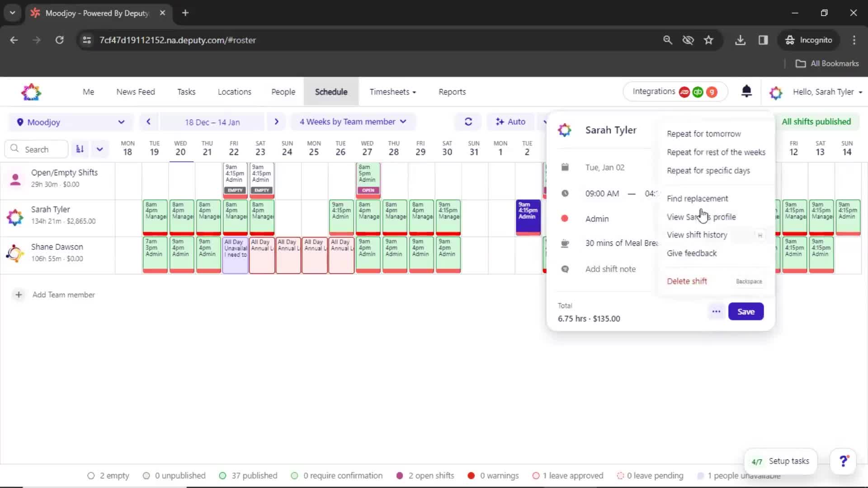Select Delete shift in the menu
The width and height of the screenshot is (868, 488).
[687, 281]
